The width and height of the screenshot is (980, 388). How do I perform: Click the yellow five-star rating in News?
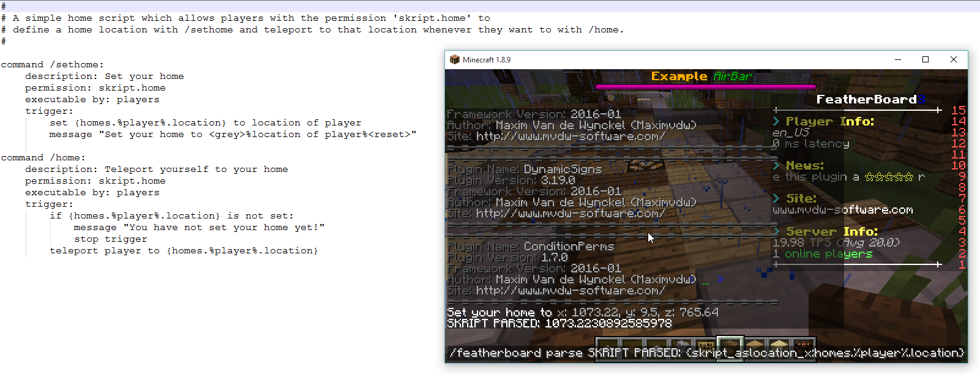pos(889,177)
